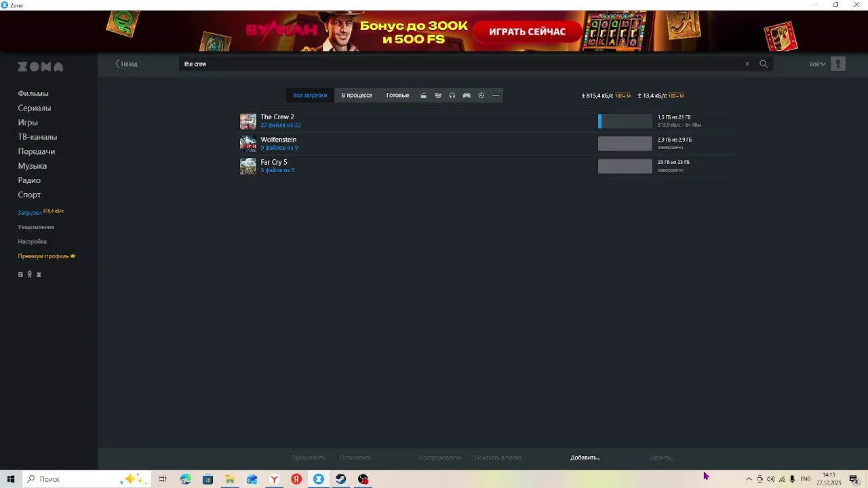Click the Воспроизвести button

coord(440,457)
